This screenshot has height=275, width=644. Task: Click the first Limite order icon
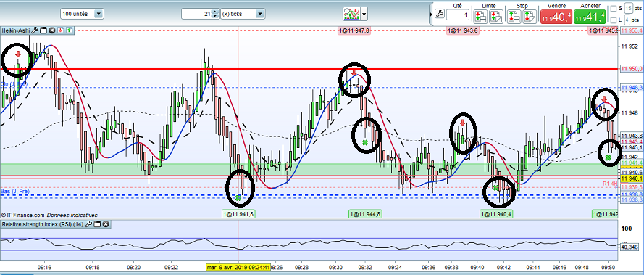(x=480, y=16)
